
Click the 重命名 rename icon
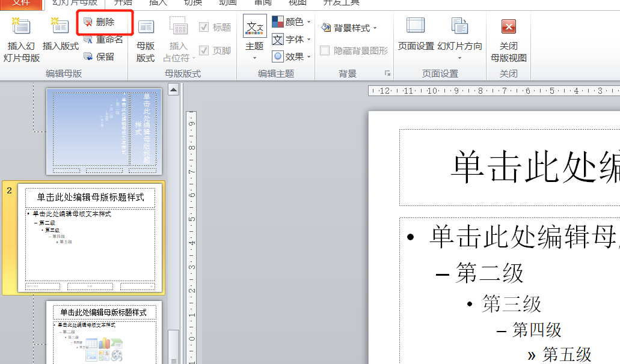(x=88, y=40)
